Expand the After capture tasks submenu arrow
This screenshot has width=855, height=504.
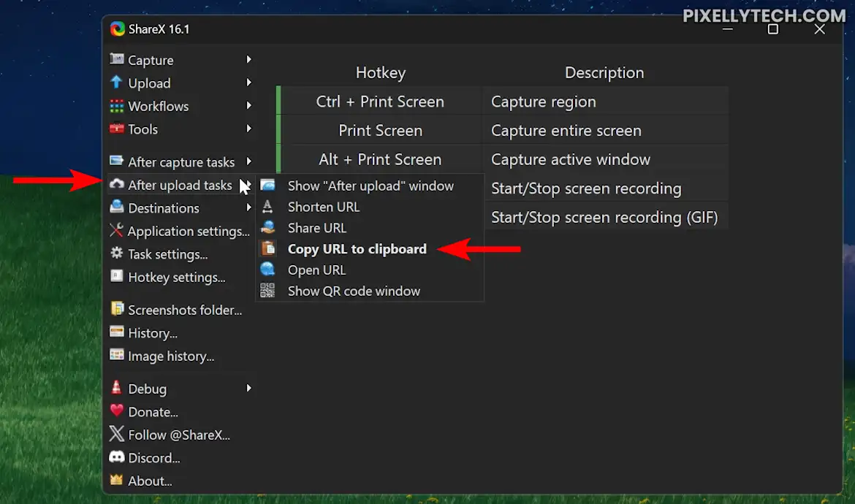pyautogui.click(x=248, y=161)
